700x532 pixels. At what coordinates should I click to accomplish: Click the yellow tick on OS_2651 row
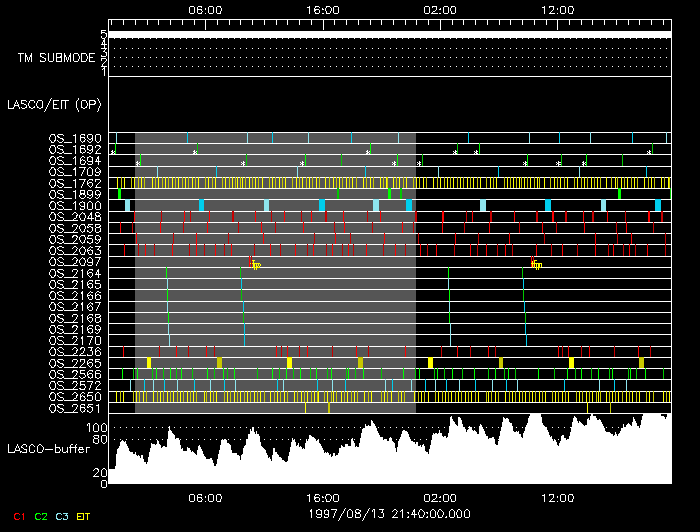[x=329, y=407]
